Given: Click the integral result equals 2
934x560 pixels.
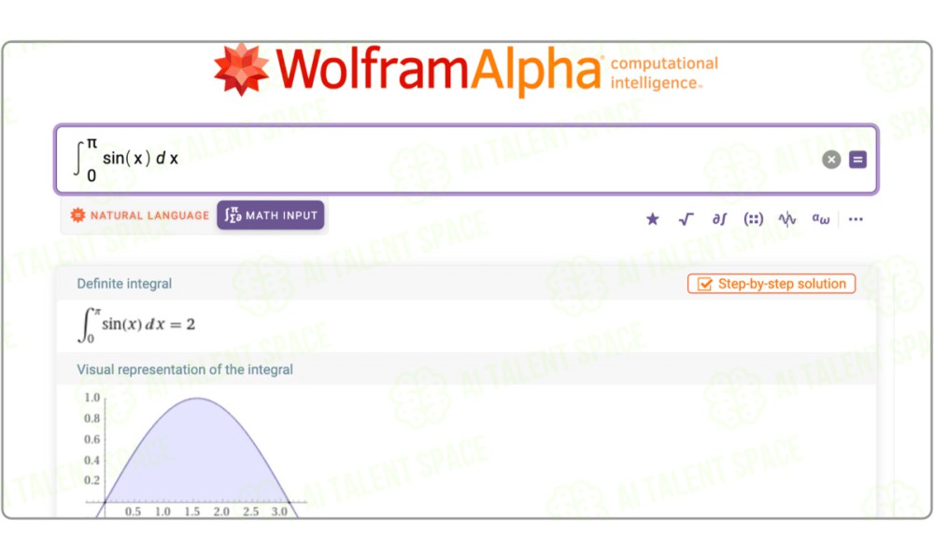Looking at the screenshot, I should click(137, 325).
